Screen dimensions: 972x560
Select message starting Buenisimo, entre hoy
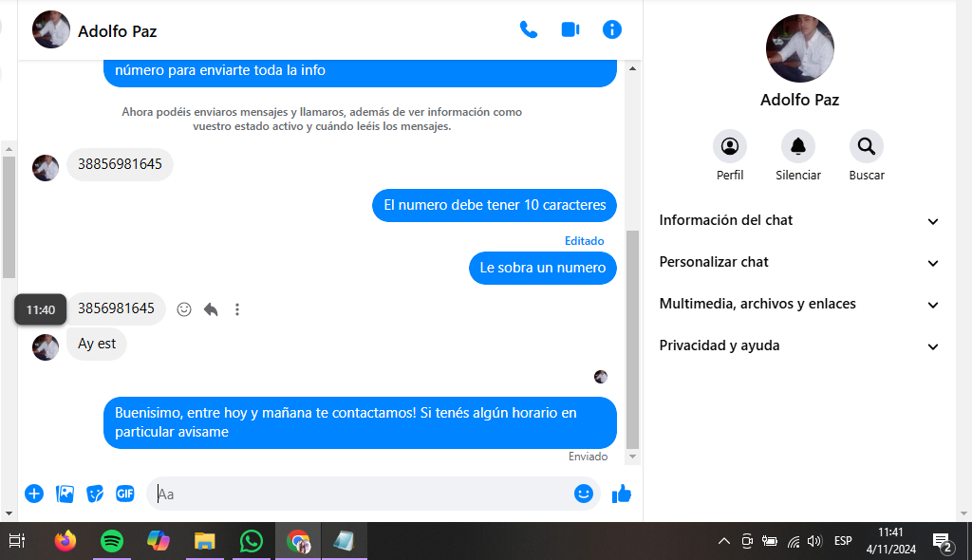point(360,422)
